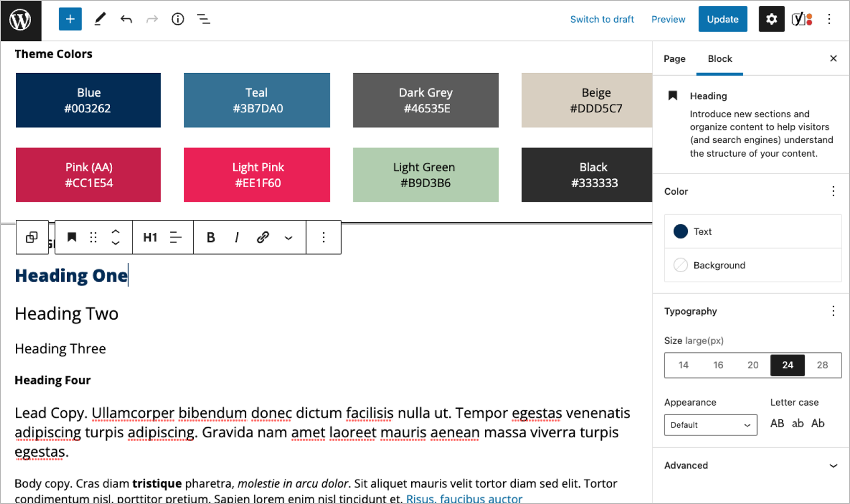Viewport: 850px width, 504px height.
Task: Switch to the Block tab
Action: 720,59
